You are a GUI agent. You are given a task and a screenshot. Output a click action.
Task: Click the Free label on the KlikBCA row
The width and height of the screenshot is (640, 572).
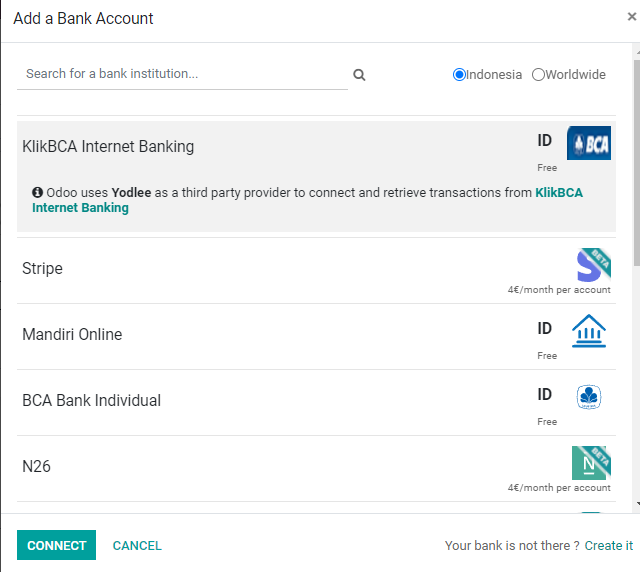(547, 168)
